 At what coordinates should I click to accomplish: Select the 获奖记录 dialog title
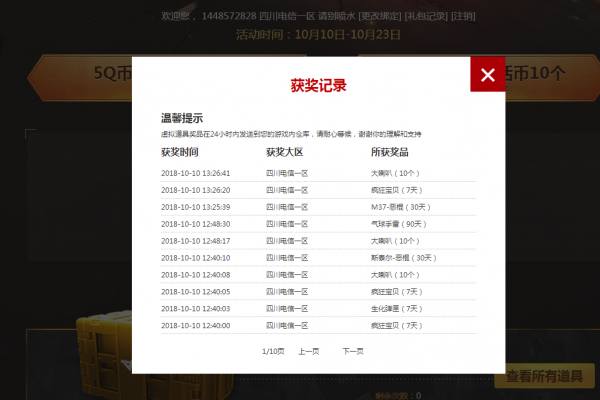[x=318, y=85]
